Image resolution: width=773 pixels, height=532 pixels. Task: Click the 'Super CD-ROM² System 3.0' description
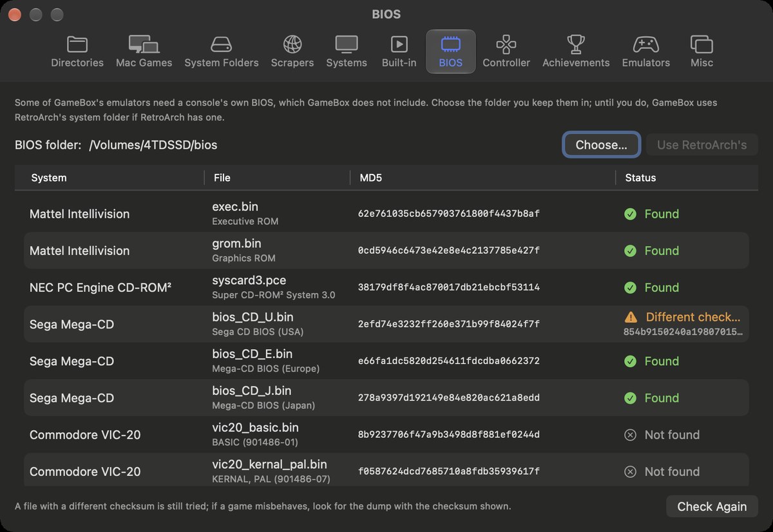click(274, 295)
